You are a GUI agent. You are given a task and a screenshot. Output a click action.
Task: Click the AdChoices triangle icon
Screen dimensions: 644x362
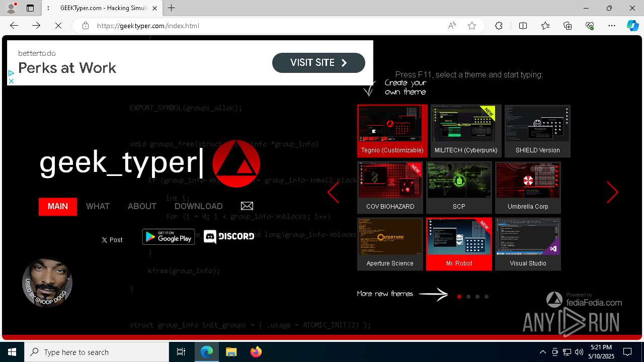pos(11,73)
